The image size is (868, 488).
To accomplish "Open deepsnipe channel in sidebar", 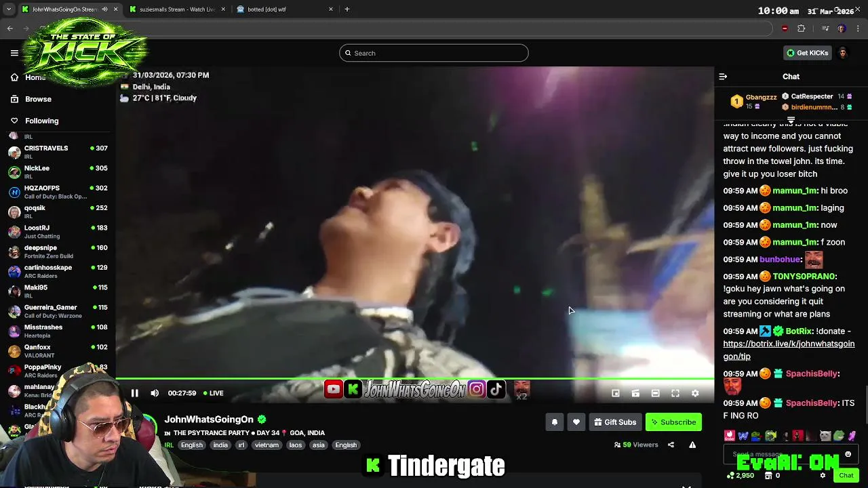I will click(x=58, y=251).
